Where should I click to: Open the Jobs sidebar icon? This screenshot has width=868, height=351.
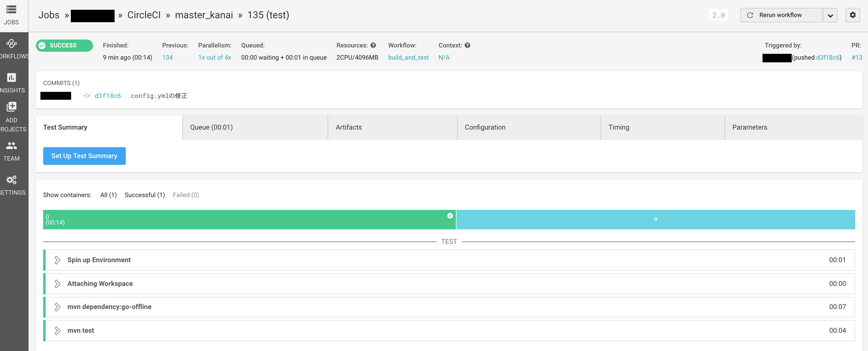tap(11, 9)
